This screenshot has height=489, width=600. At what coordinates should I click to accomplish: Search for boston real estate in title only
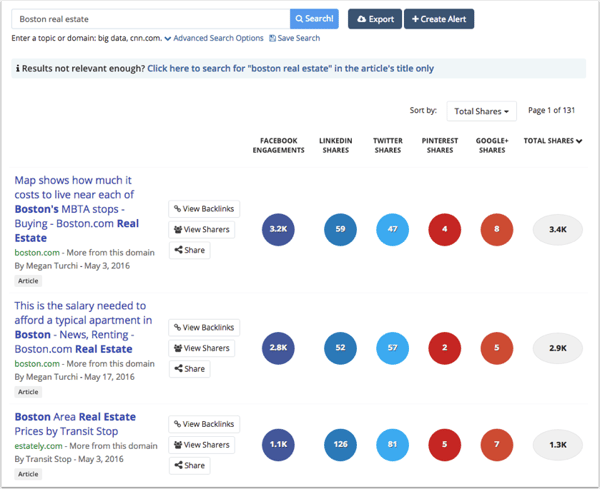(x=290, y=69)
